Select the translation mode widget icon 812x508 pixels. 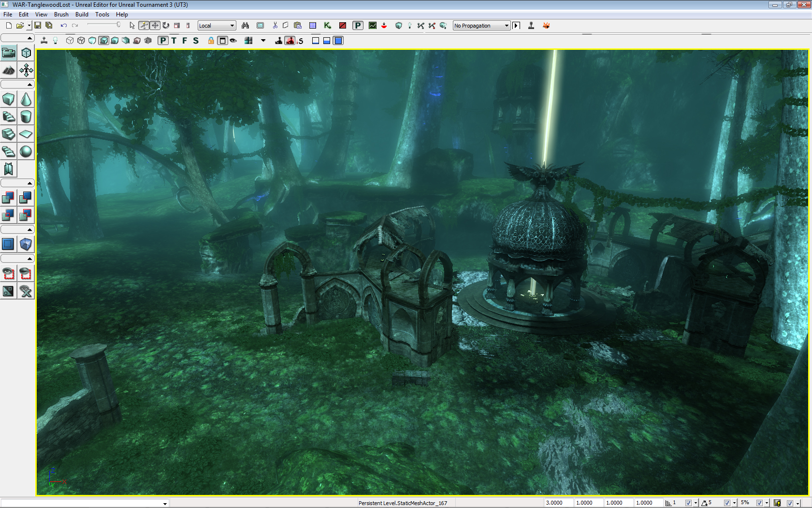(155, 26)
